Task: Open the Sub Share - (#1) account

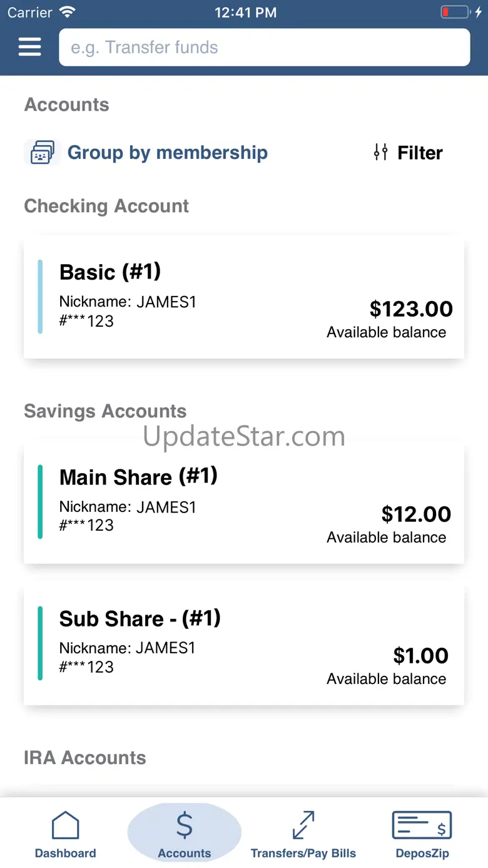Action: pyautogui.click(x=244, y=645)
